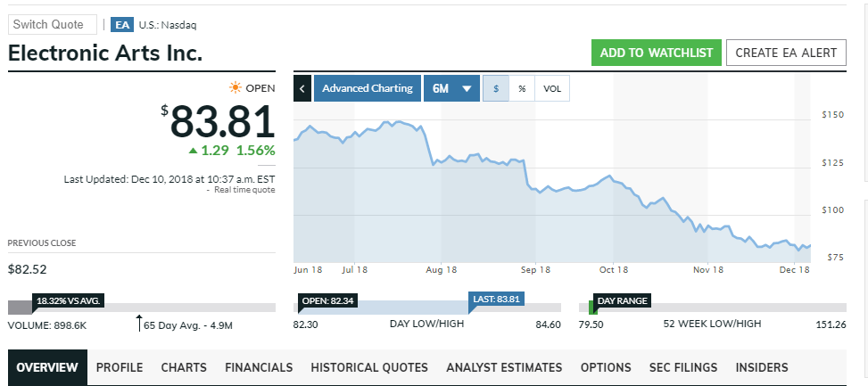Open the Historical Quotes tab
Viewport: 868px width, 386px height.
point(369,367)
